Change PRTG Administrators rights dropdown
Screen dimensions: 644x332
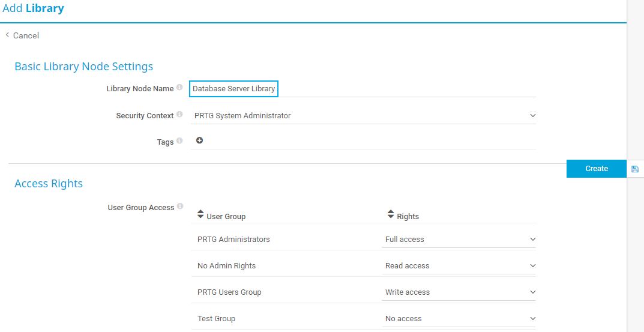click(459, 239)
